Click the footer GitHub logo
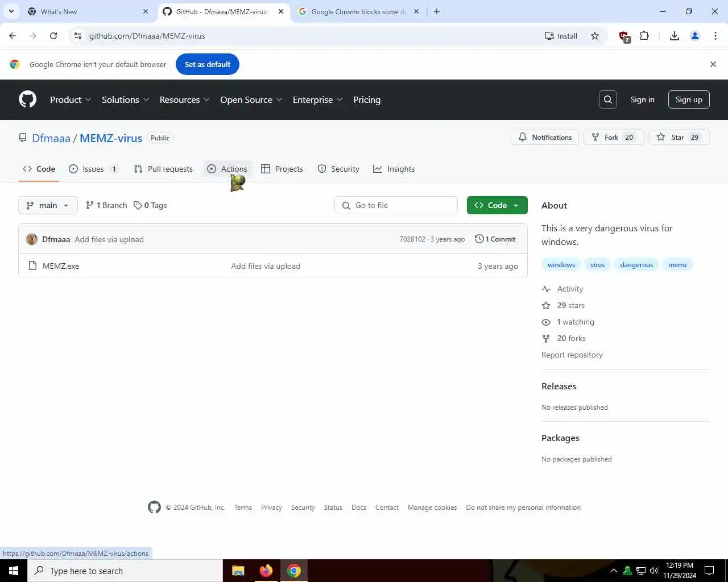This screenshot has width=728, height=582. click(154, 507)
